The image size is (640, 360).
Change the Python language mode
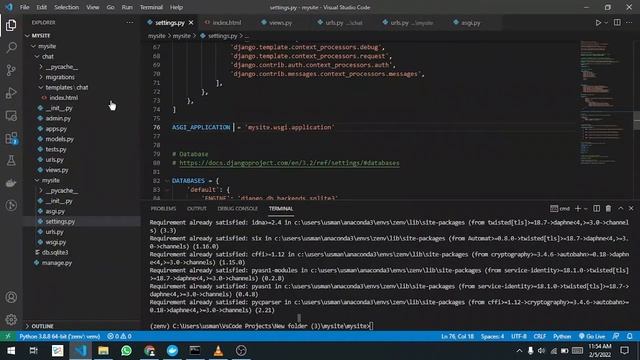[562, 336]
